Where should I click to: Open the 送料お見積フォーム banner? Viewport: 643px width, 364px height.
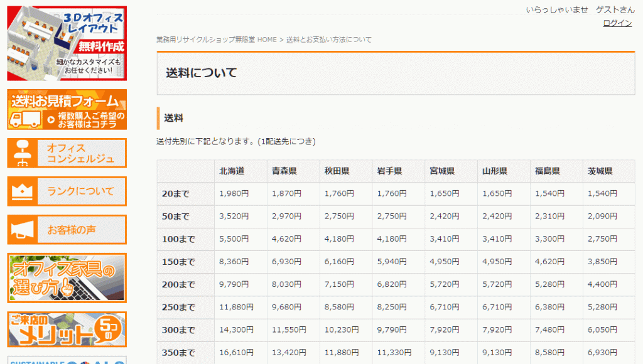point(67,109)
